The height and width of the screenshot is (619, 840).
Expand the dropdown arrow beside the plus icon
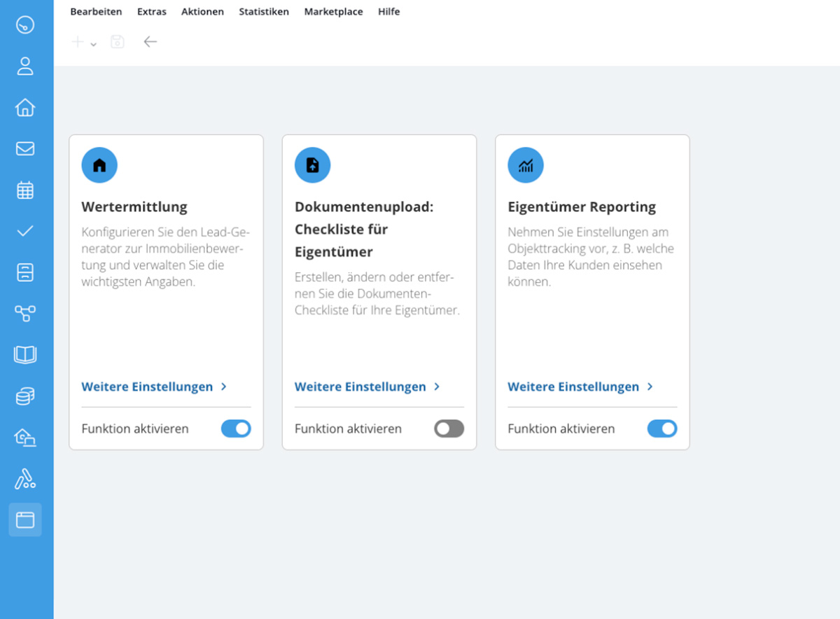94,45
